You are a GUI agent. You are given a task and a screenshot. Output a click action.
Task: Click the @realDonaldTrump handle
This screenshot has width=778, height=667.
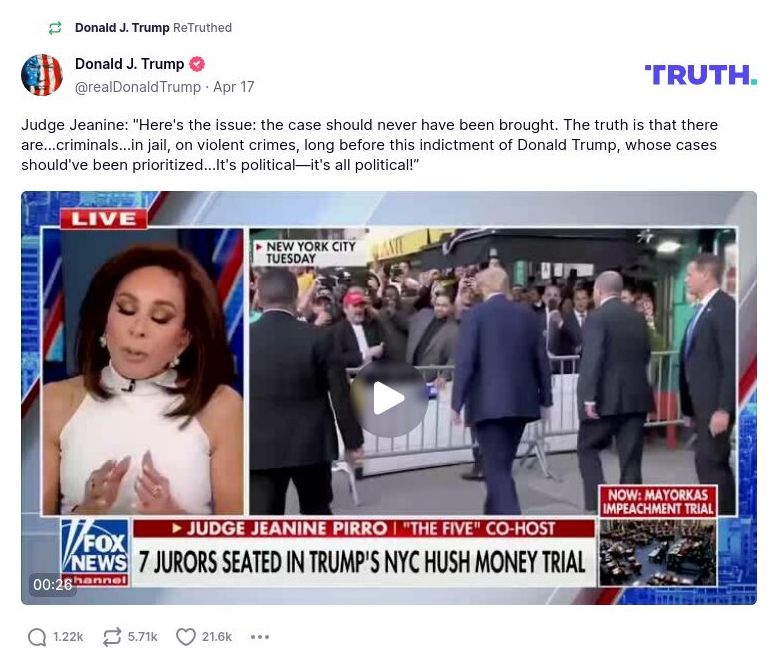pyautogui.click(x=138, y=87)
